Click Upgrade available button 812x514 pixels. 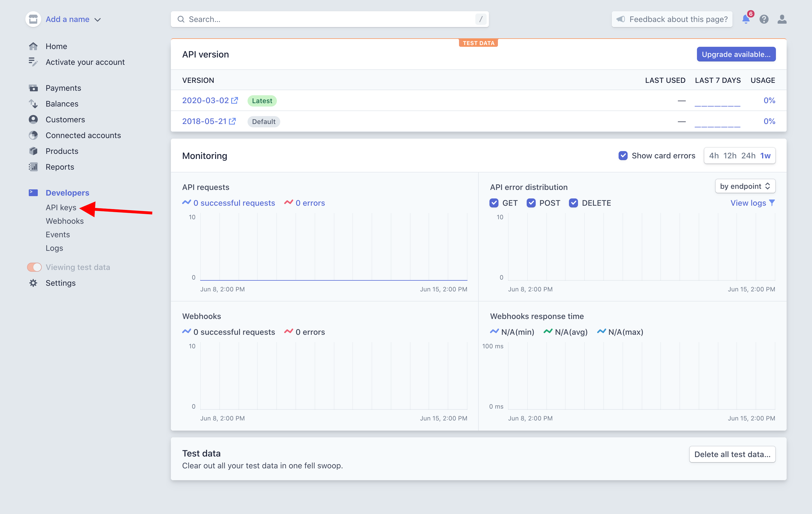(x=736, y=54)
